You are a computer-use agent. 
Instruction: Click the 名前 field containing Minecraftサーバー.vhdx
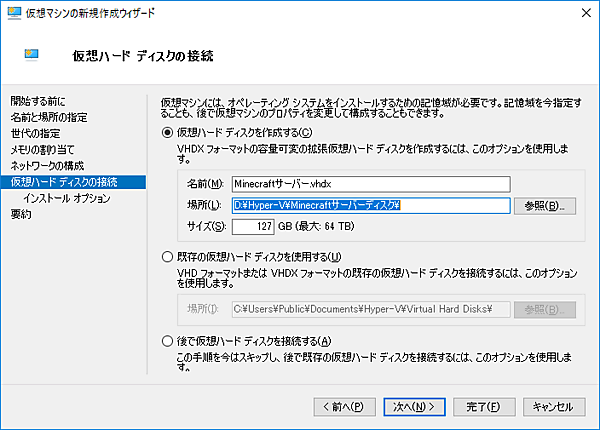point(370,184)
